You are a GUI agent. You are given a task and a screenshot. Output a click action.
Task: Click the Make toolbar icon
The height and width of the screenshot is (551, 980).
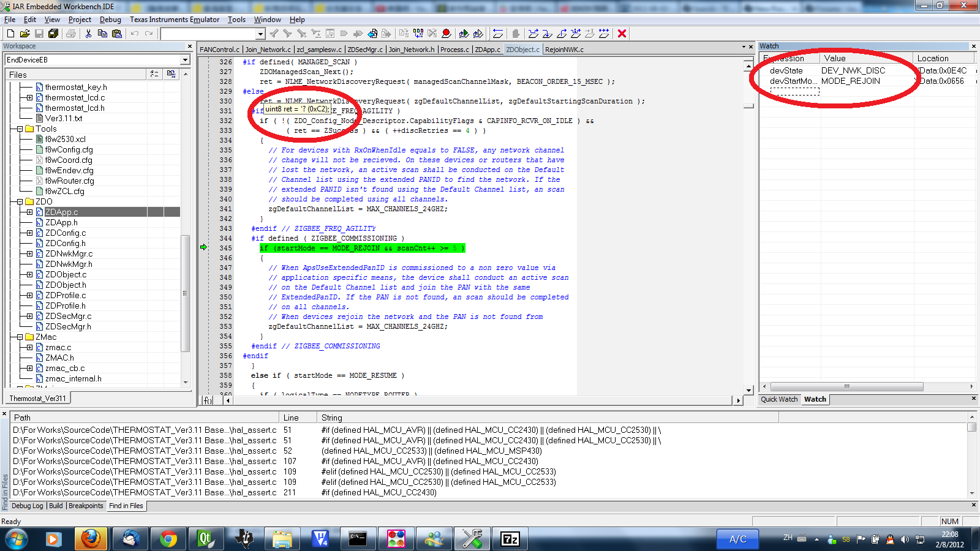(418, 34)
